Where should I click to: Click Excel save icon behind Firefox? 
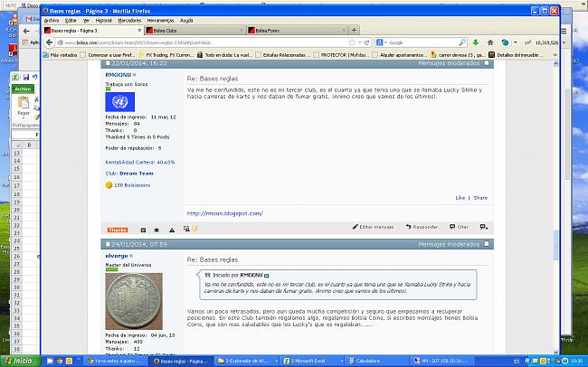[x=26, y=77]
